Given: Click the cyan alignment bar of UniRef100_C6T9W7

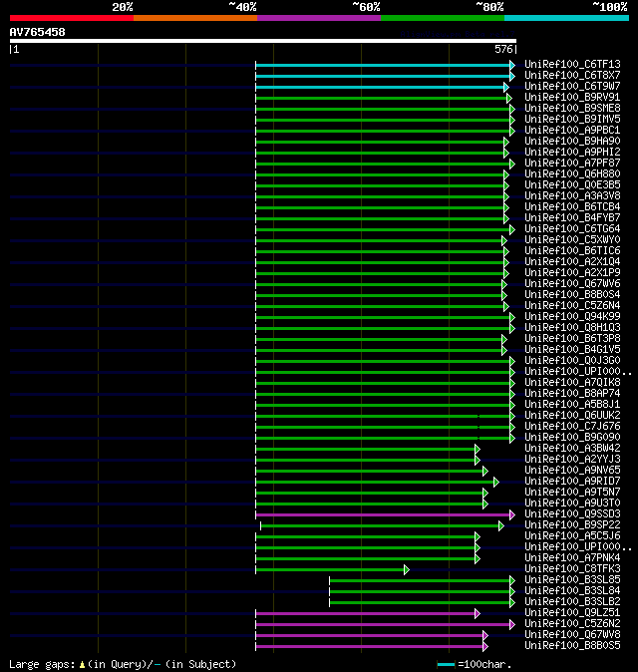Looking at the screenshot, I should [380, 88].
